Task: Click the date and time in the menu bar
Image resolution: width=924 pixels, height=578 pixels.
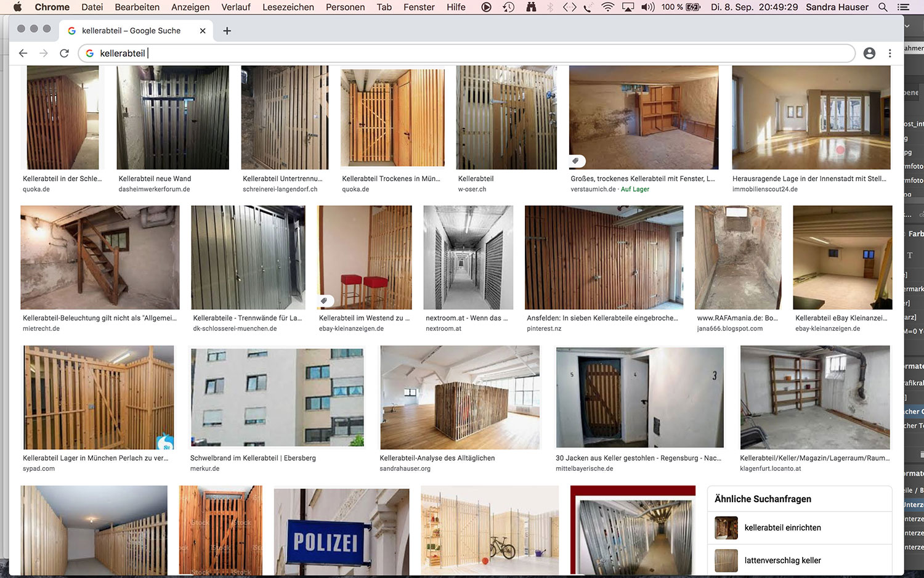Action: [x=754, y=7]
